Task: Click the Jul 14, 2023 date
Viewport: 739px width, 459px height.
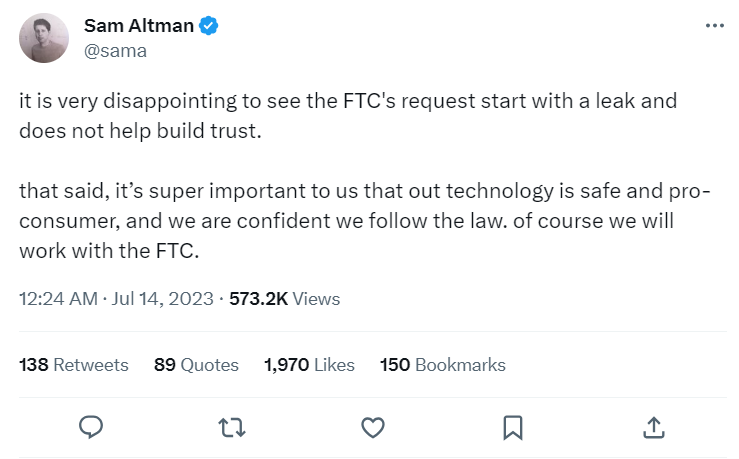Action: [x=162, y=299]
